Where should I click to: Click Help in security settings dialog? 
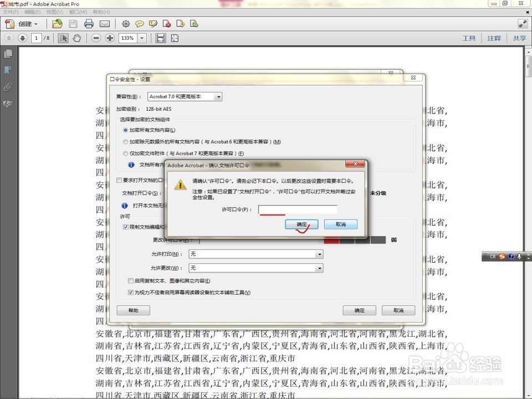click(x=134, y=310)
